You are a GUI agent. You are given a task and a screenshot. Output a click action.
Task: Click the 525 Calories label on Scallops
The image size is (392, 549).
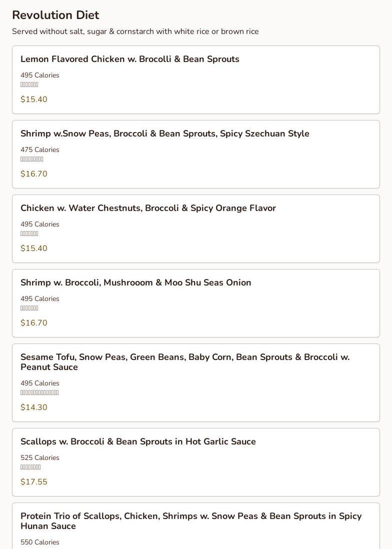pyautogui.click(x=40, y=458)
